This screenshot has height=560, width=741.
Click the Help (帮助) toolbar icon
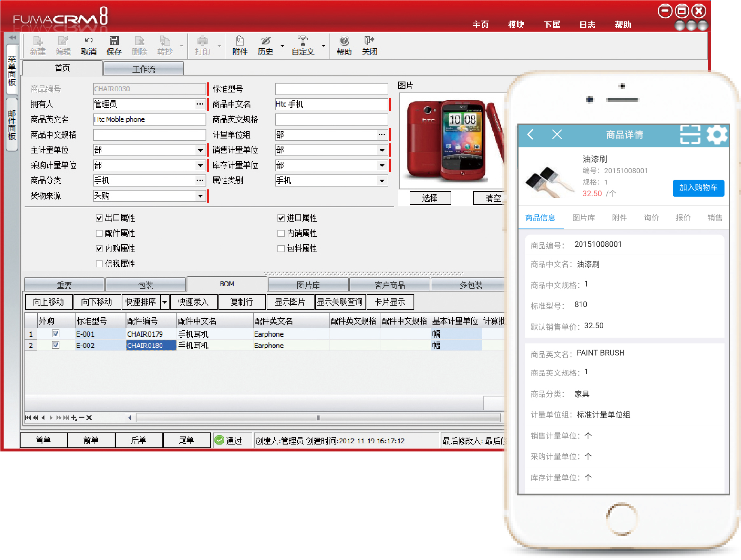coord(344,41)
